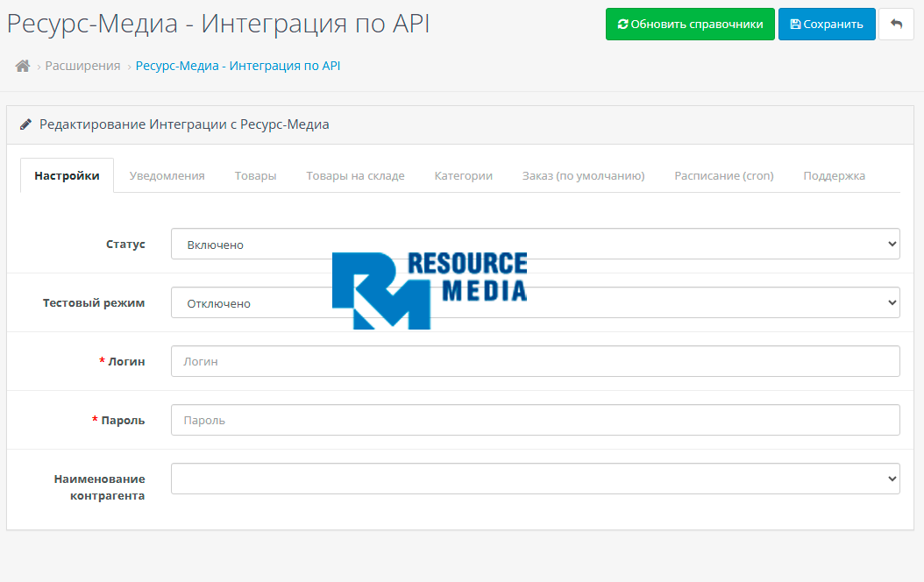This screenshot has width=924, height=582.
Task: Open Ресурс-Медиа - Интеграция по API breadcrumb link
Action: [x=238, y=66]
